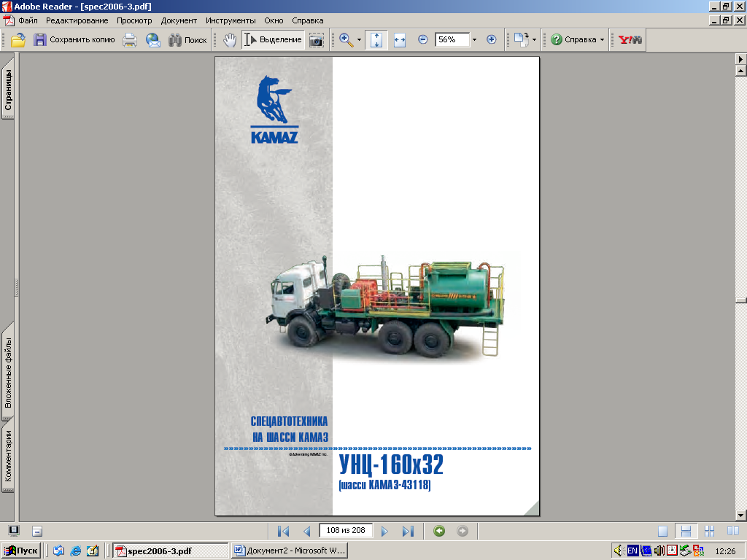The image size is (747, 560).
Task: Click the zoom out minus button
Action: [422, 39]
